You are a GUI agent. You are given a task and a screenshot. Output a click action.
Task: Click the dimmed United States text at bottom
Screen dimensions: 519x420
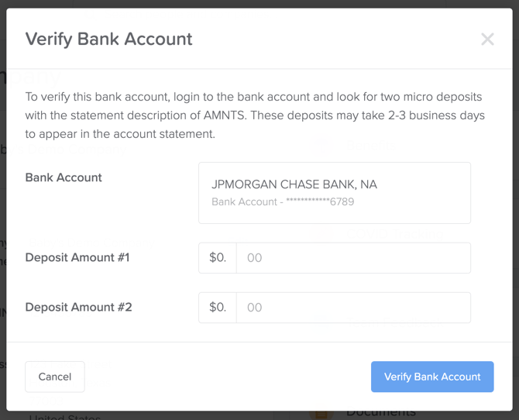click(64, 417)
